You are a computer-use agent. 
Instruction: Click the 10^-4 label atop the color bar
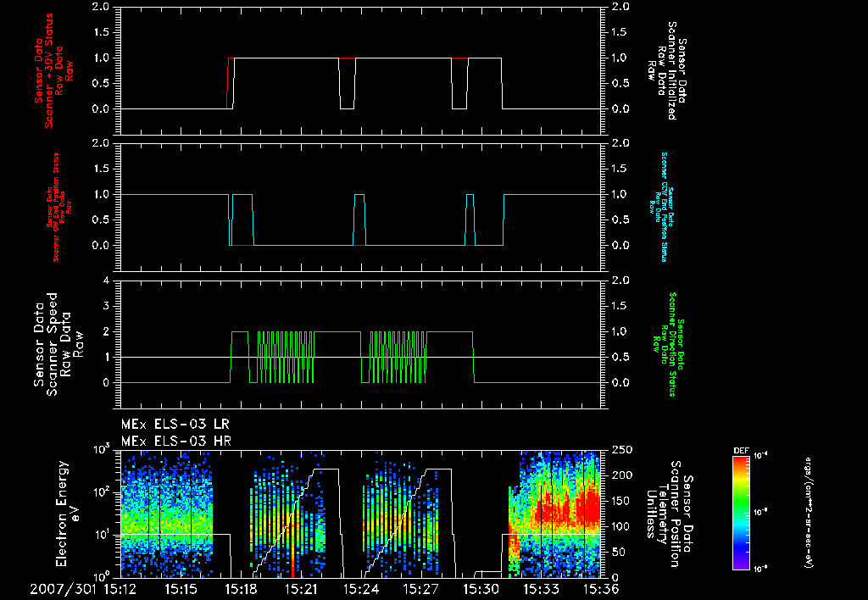click(761, 456)
